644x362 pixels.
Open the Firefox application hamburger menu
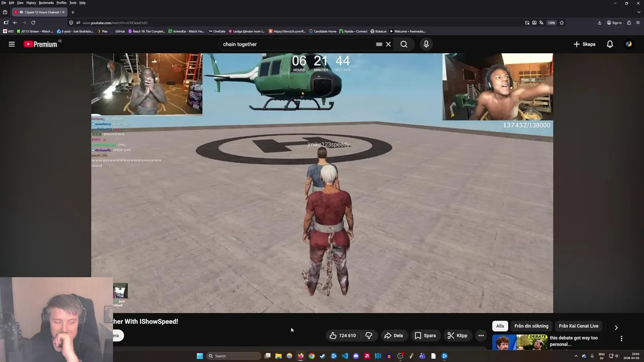[638, 23]
